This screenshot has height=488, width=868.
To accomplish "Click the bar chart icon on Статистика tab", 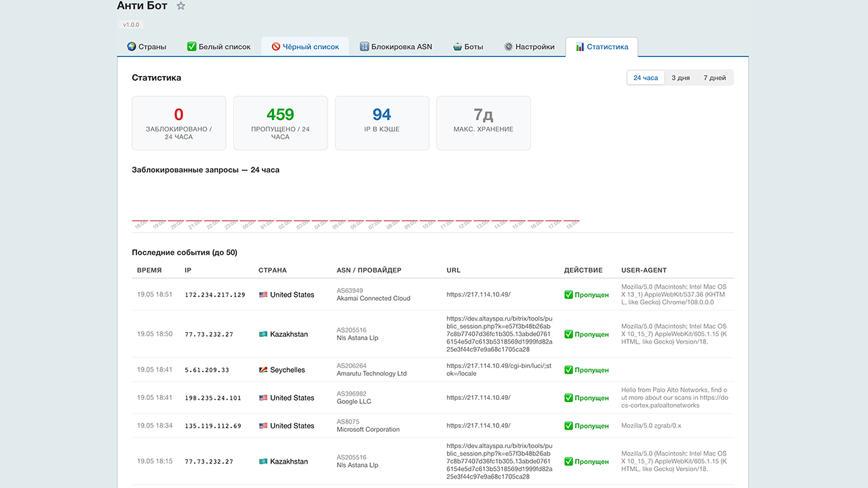I will coord(580,47).
